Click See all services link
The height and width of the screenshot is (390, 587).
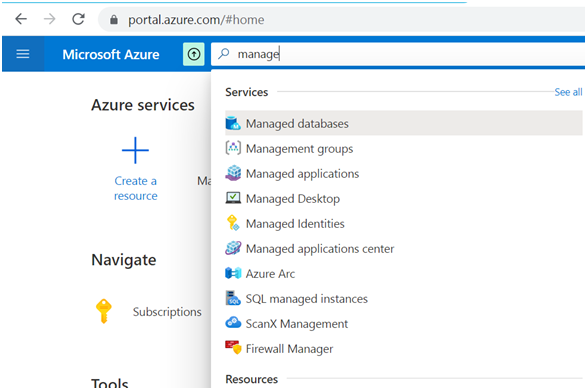click(568, 92)
